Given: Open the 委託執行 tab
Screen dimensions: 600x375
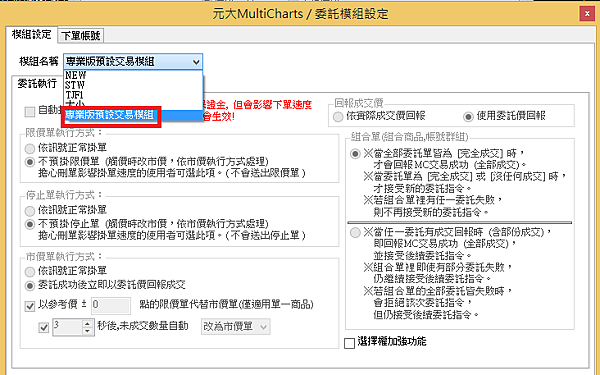Looking at the screenshot, I should coord(37,83).
